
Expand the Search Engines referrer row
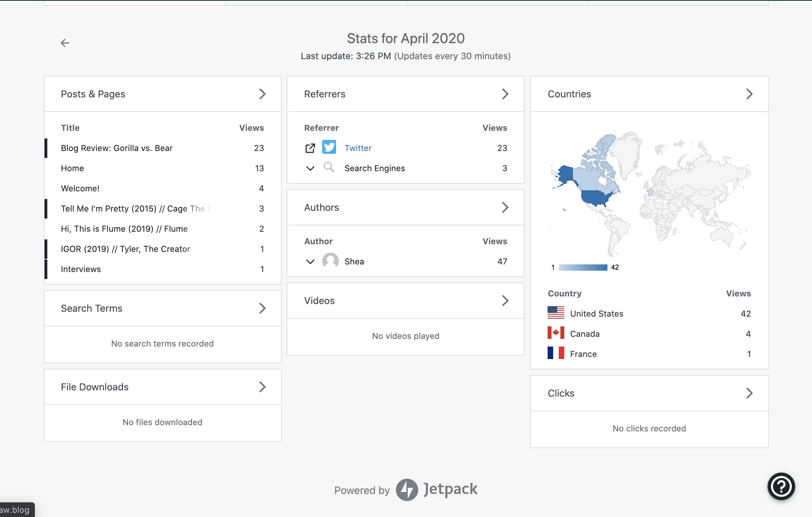310,168
